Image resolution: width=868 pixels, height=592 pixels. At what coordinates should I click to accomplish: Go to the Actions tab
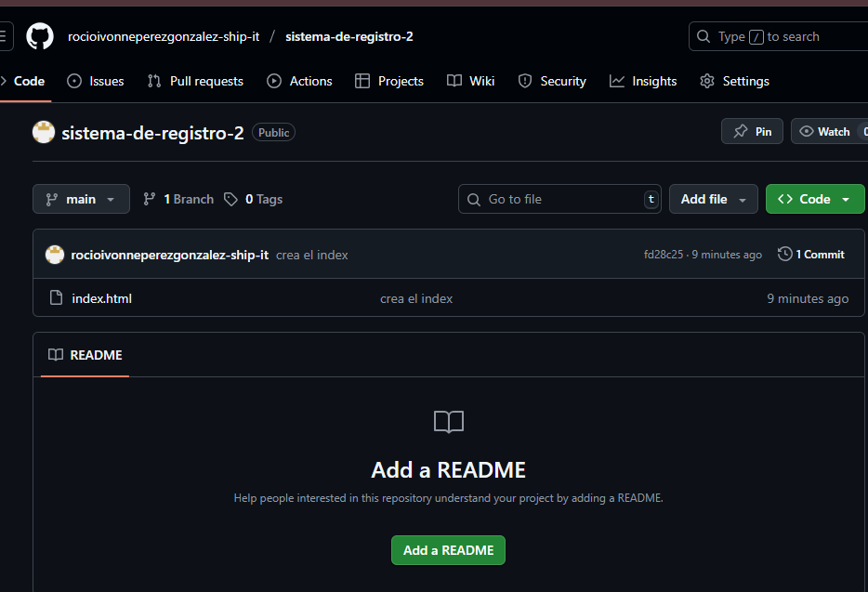299,81
